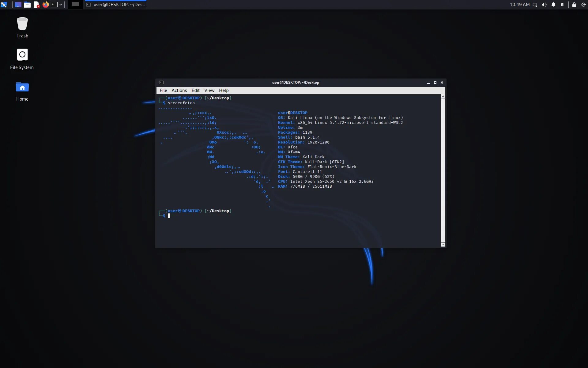588x368 pixels.
Task: Lock the screen with padlock icon
Action: click(x=574, y=5)
